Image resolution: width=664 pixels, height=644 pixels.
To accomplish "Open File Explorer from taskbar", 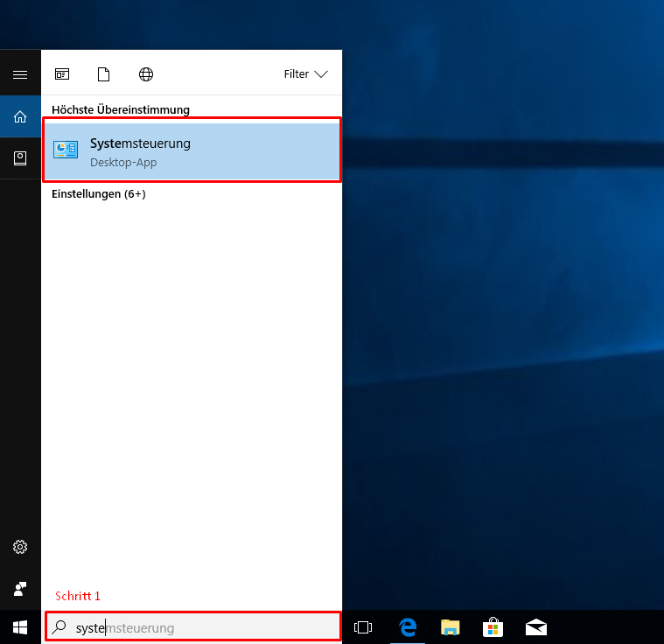I will click(451, 627).
